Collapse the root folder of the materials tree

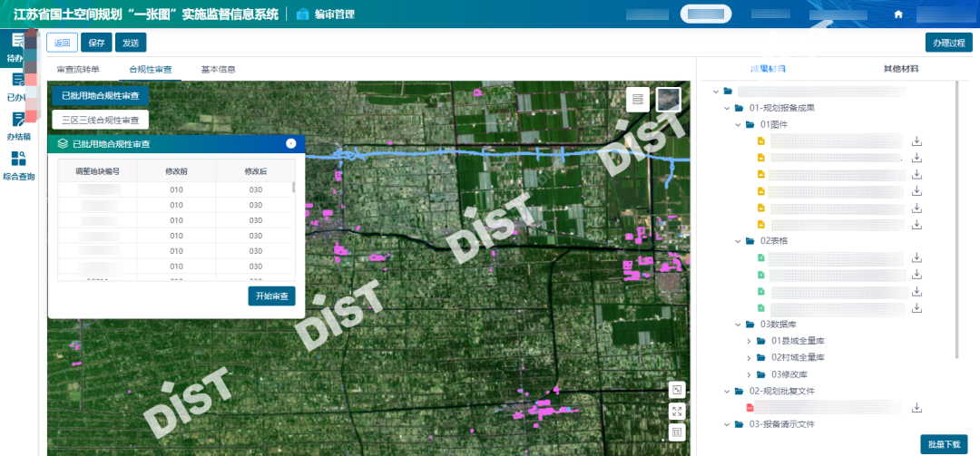[715, 92]
